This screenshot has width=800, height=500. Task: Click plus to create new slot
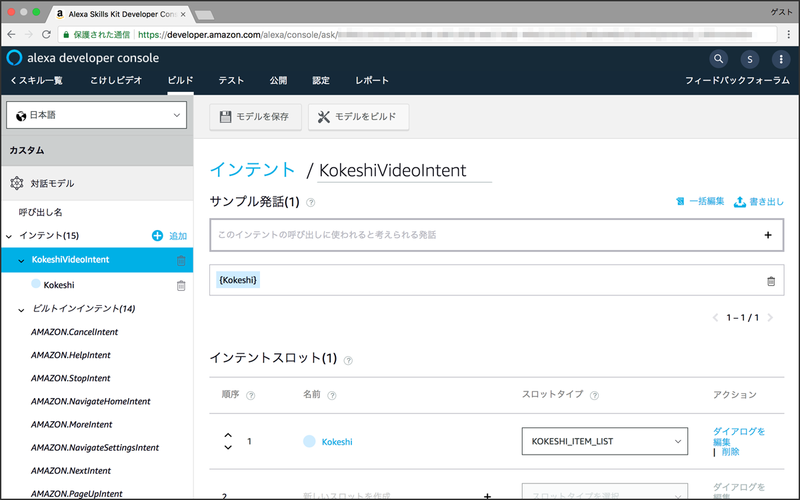coord(487,496)
